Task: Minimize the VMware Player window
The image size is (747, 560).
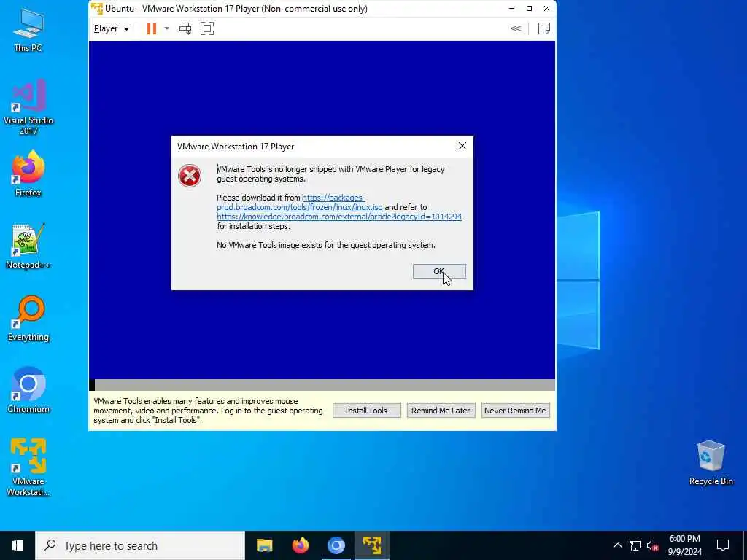Action: click(511, 9)
